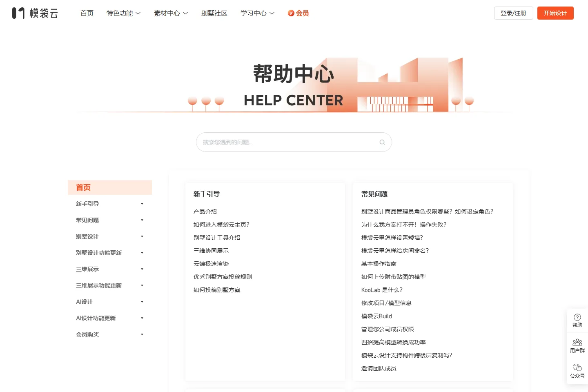The height and width of the screenshot is (392, 588).
Task: Open 如何进入模袋云主页? article
Action: click(x=221, y=225)
